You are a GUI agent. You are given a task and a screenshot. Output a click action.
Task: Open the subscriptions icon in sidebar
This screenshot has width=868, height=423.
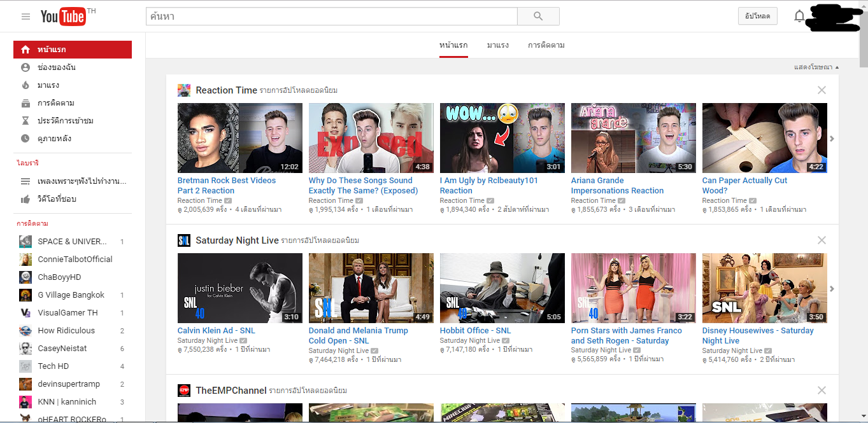(25, 103)
